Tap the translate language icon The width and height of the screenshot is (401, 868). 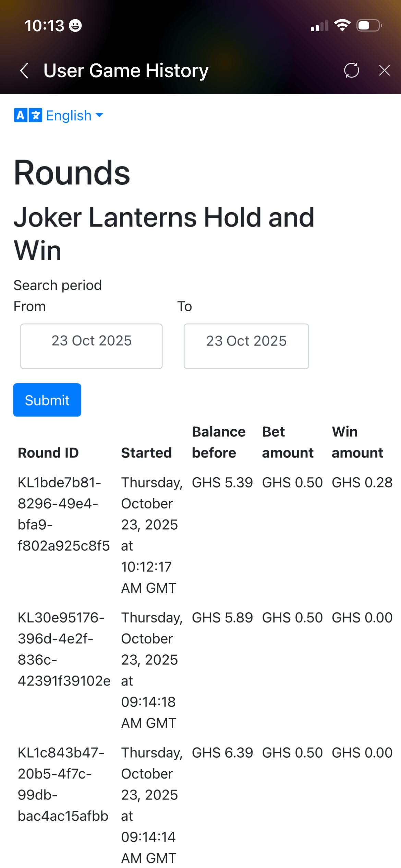28,116
